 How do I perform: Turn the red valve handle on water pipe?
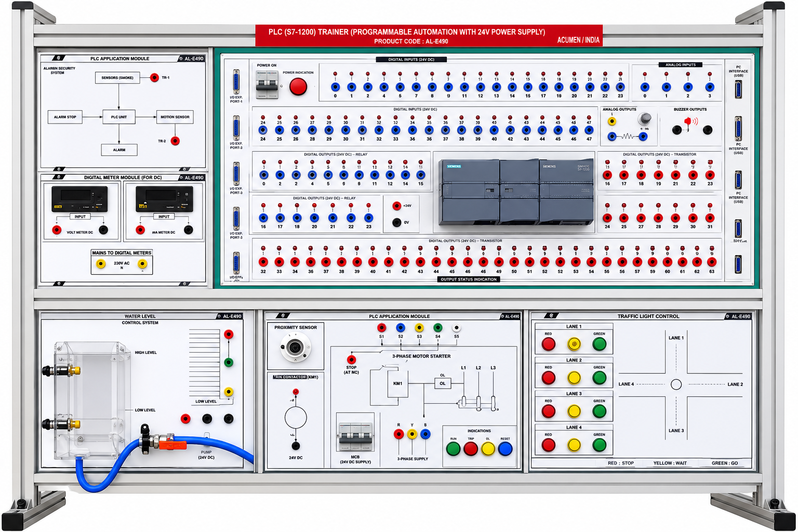coord(172,445)
